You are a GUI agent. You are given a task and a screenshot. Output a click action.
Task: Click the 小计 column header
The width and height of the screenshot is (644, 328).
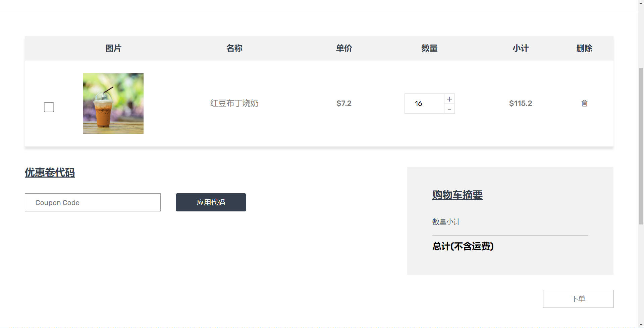[520, 48]
